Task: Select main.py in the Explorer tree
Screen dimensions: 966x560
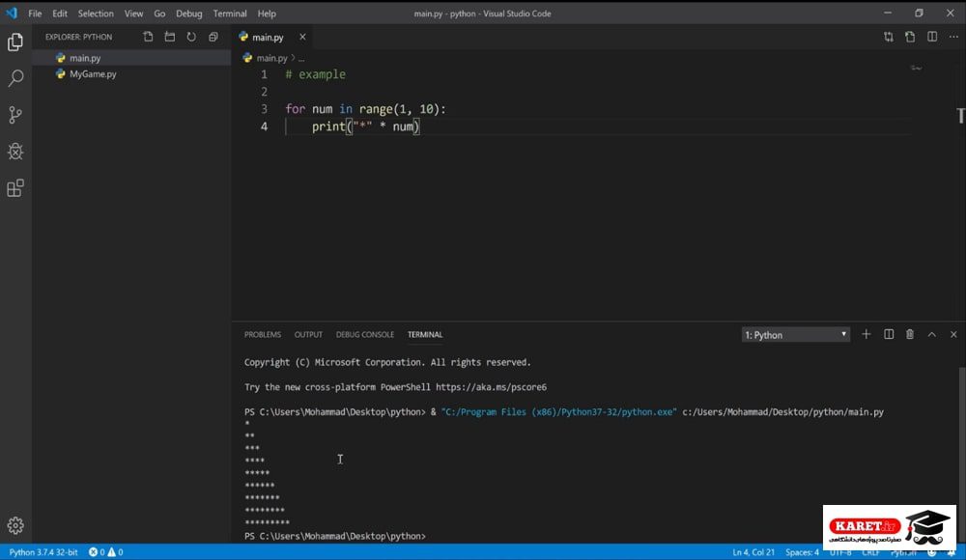Action: 131,58
